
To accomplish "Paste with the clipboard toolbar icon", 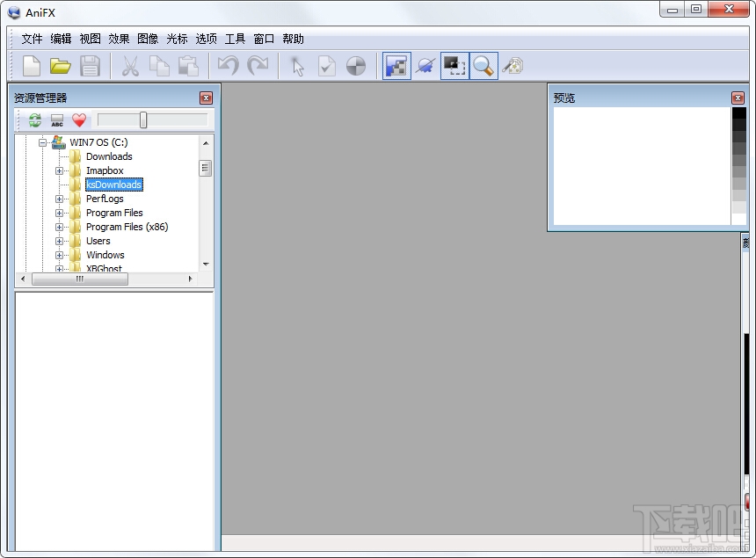I will 188,66.
